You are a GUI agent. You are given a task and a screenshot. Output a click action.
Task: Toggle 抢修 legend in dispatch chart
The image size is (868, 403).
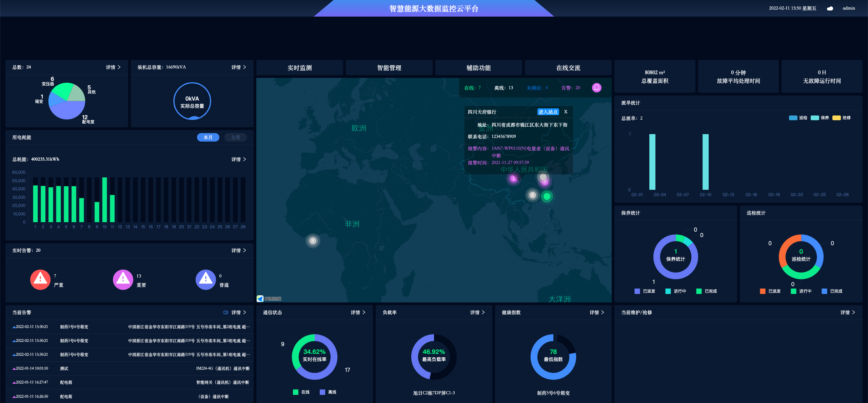point(842,118)
